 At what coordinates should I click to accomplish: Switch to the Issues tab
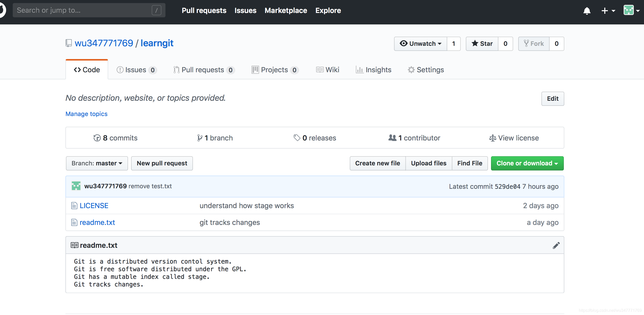(137, 70)
